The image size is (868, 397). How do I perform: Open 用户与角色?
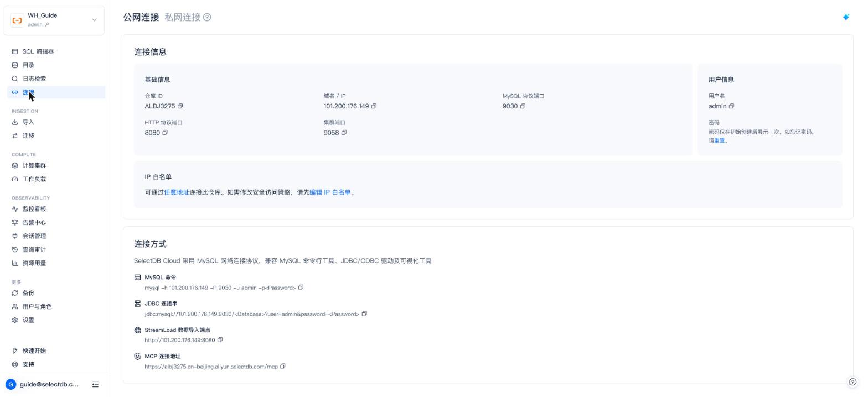(x=56, y=306)
